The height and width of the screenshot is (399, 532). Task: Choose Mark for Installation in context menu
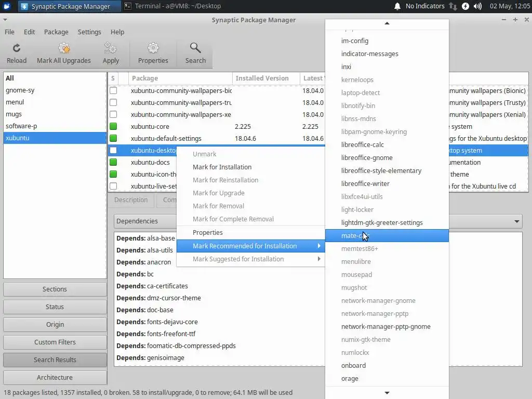click(x=251, y=167)
